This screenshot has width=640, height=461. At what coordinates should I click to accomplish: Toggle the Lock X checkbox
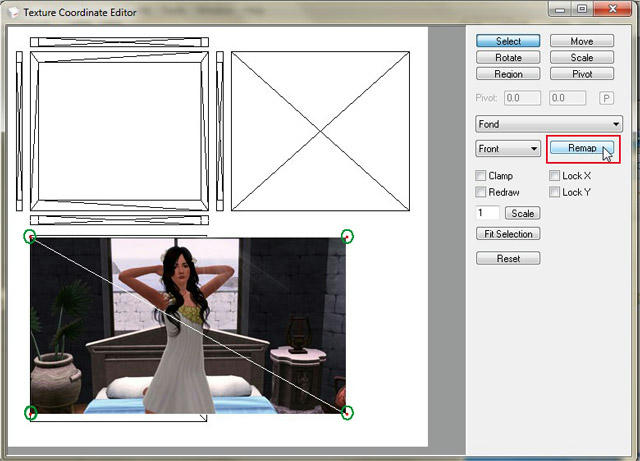[x=554, y=176]
